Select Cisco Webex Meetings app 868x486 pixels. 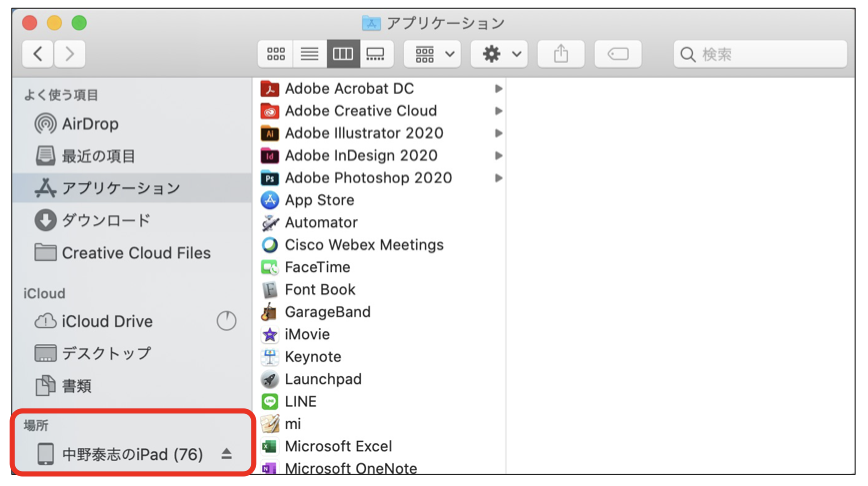(x=364, y=245)
